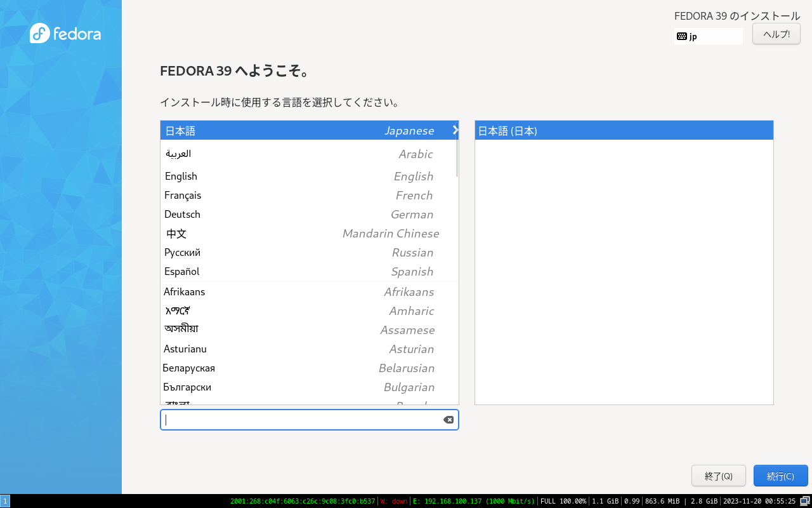
Task: Click the clear icon in search field
Action: click(x=449, y=420)
